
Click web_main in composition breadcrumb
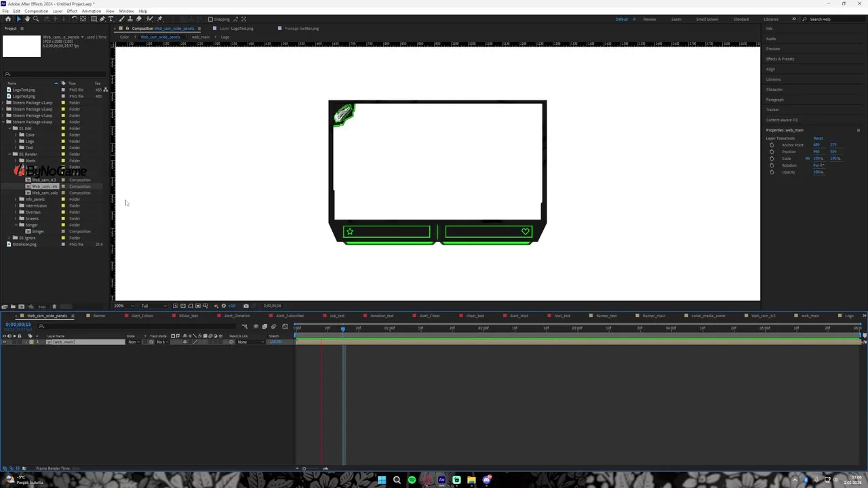(200, 37)
